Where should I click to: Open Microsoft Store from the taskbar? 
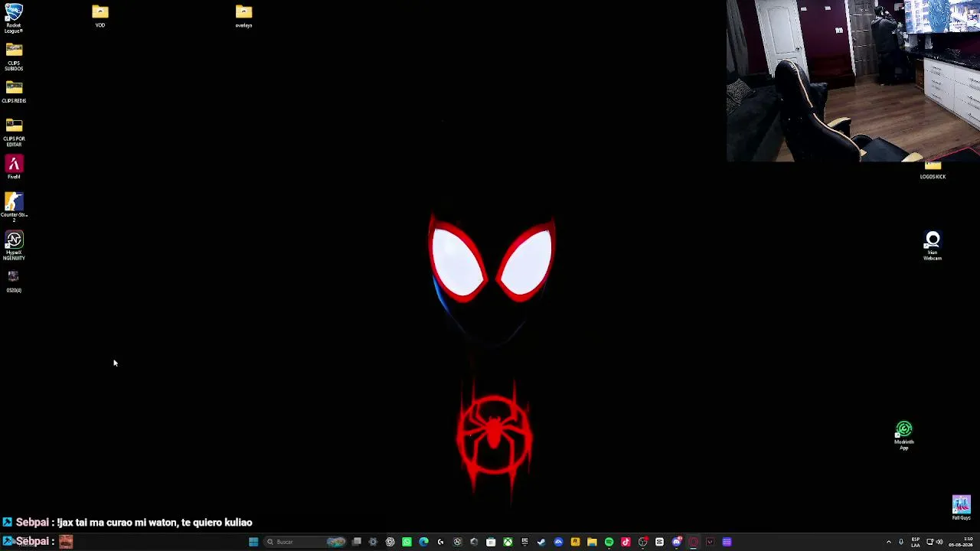[x=492, y=542]
